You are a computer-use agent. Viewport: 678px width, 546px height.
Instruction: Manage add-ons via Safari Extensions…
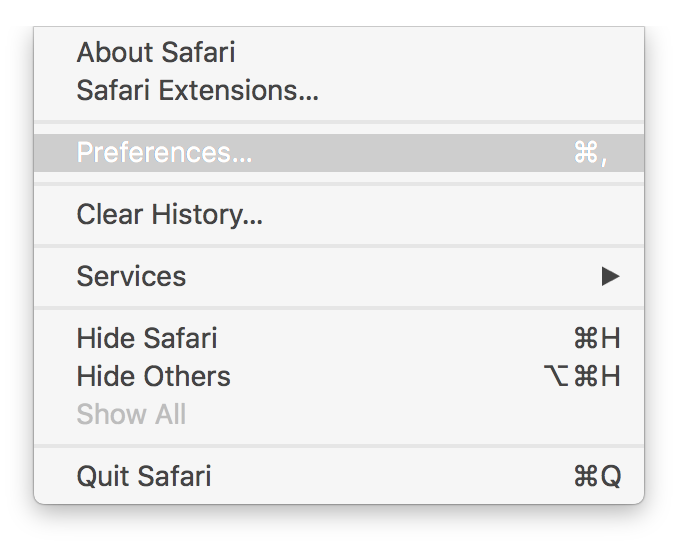point(197,91)
